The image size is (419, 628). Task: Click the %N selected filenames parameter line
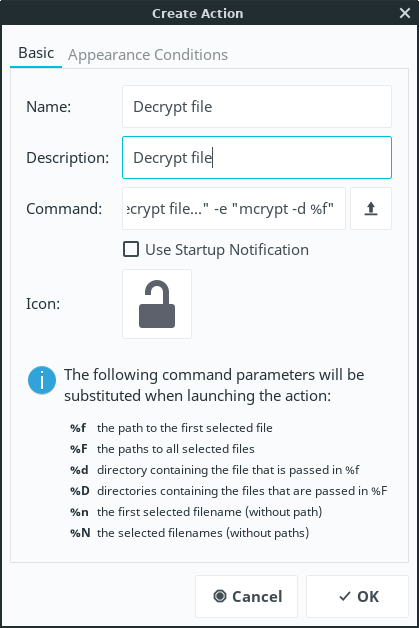(189, 533)
